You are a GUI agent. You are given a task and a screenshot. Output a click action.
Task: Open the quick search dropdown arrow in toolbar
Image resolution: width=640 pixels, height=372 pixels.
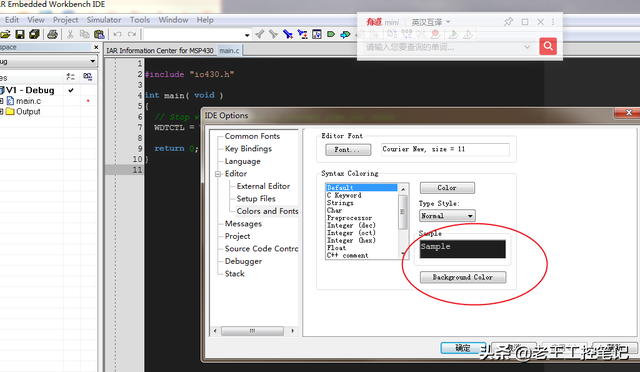pos(247,35)
